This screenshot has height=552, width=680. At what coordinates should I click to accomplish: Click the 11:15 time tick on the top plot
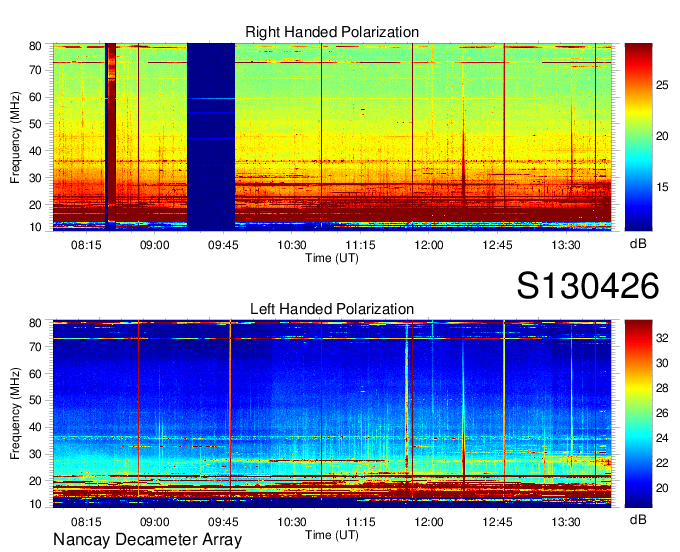pos(360,245)
